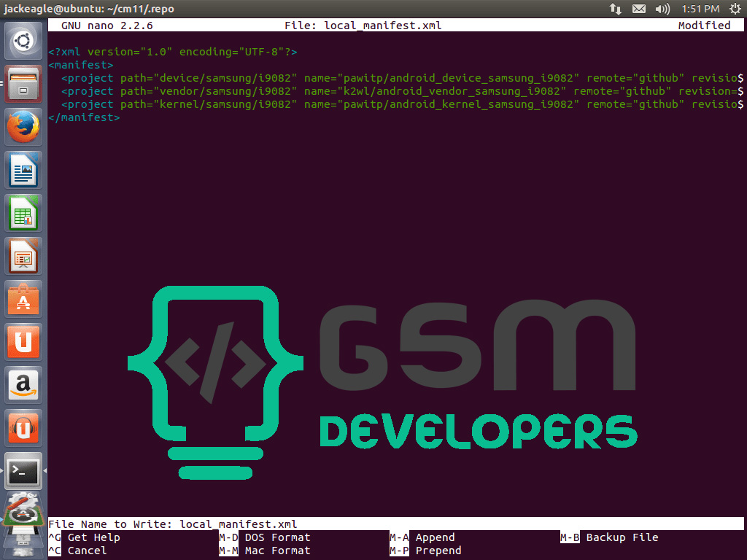Click the M-A Append option

(422, 537)
